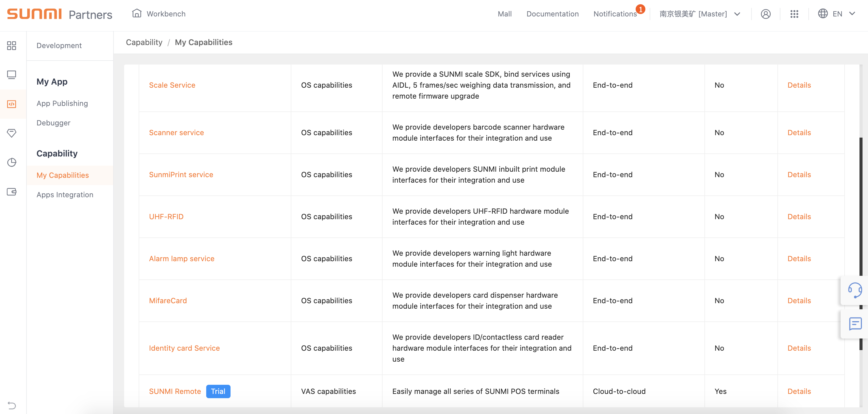
Task: Open the nine-dot apps grid icon
Action: (x=794, y=14)
